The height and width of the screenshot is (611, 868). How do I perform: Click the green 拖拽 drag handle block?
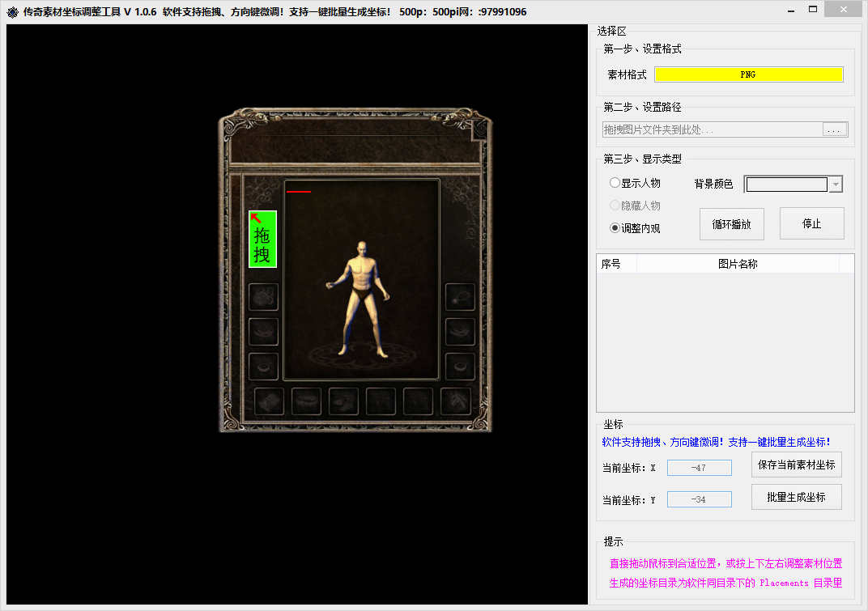point(262,239)
